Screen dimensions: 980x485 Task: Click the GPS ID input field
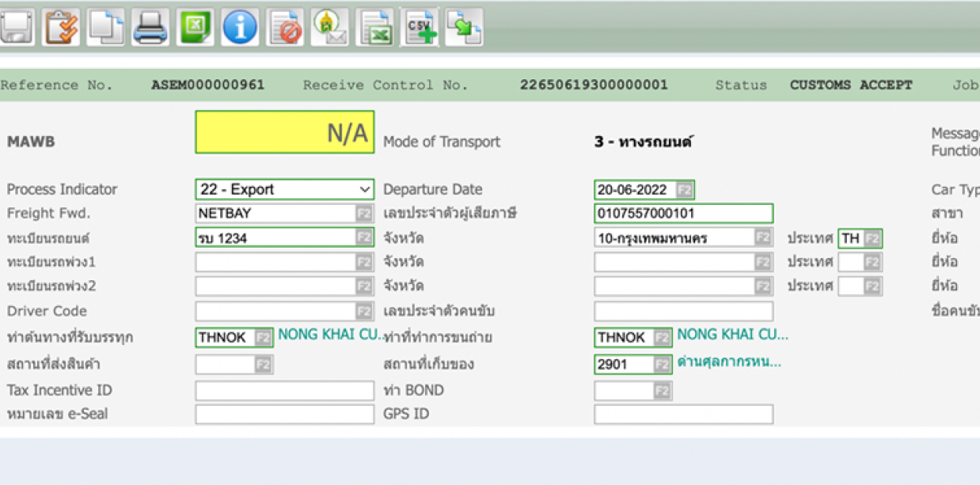pyautogui.click(x=683, y=415)
